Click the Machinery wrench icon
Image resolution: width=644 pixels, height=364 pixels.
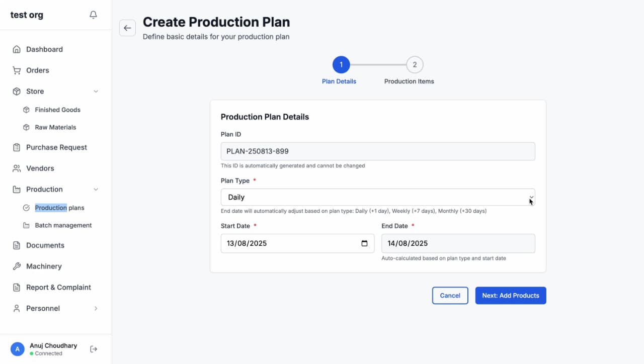[x=17, y=266]
